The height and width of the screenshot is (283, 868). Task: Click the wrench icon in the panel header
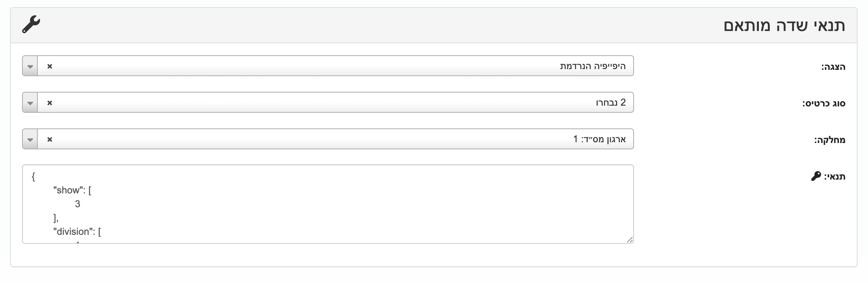click(x=31, y=25)
